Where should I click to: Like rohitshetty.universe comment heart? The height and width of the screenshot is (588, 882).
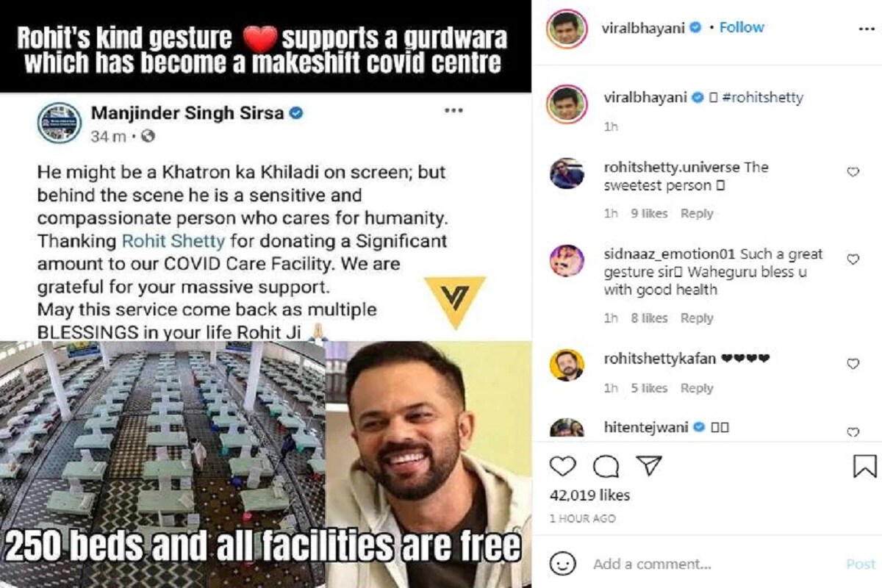click(x=853, y=172)
